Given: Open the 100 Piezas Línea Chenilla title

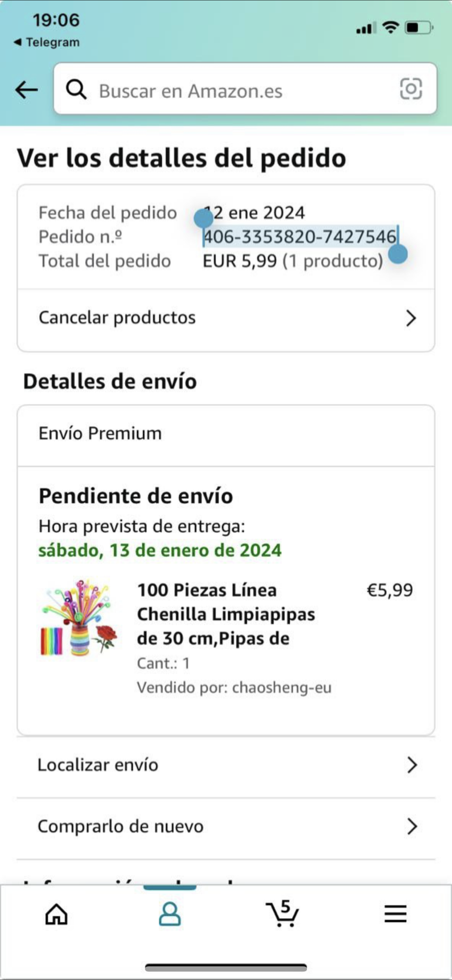Looking at the screenshot, I should [x=226, y=614].
